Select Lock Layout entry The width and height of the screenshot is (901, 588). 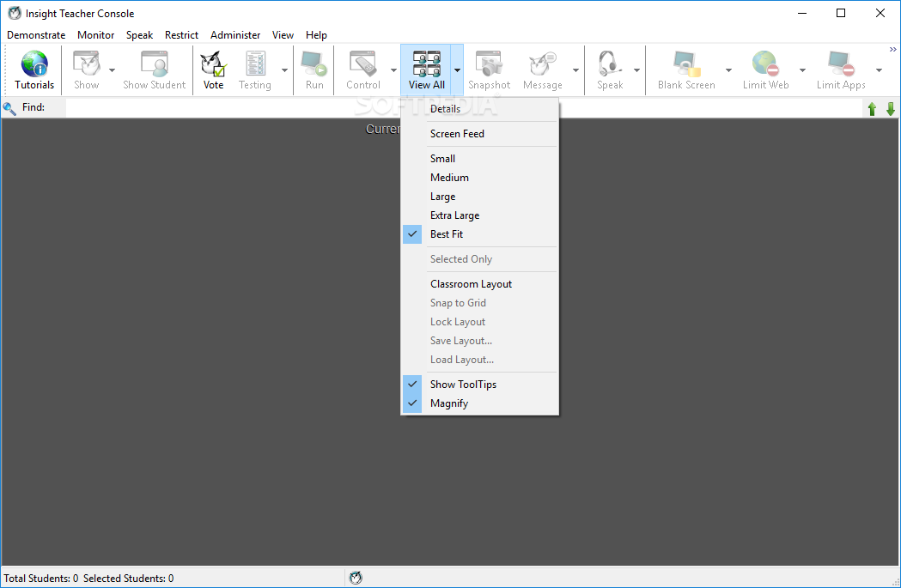coord(480,322)
